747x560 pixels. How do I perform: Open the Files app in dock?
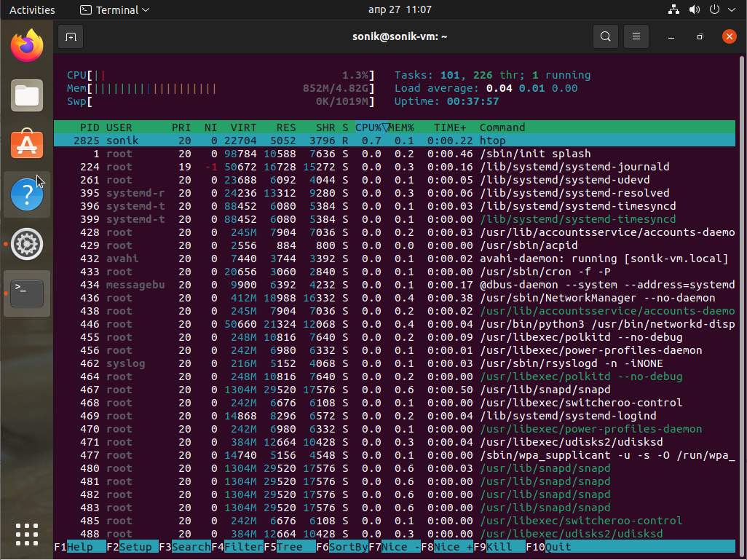[x=27, y=95]
